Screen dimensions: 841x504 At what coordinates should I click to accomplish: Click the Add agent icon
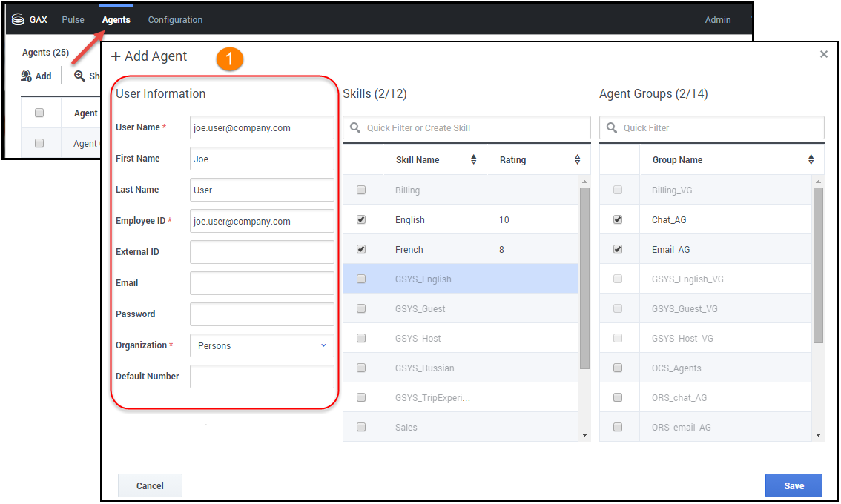pyautogui.click(x=27, y=76)
